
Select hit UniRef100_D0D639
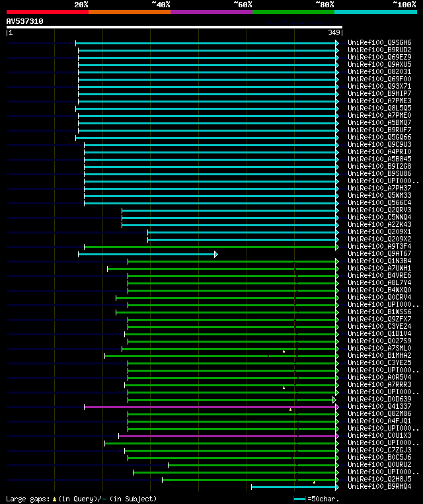coord(379,399)
